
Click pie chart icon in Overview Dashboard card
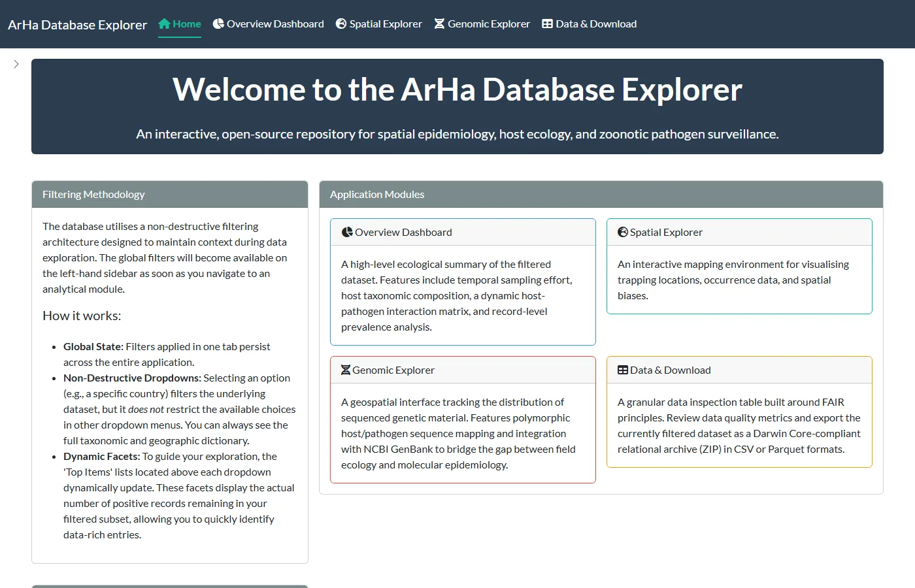click(x=347, y=232)
